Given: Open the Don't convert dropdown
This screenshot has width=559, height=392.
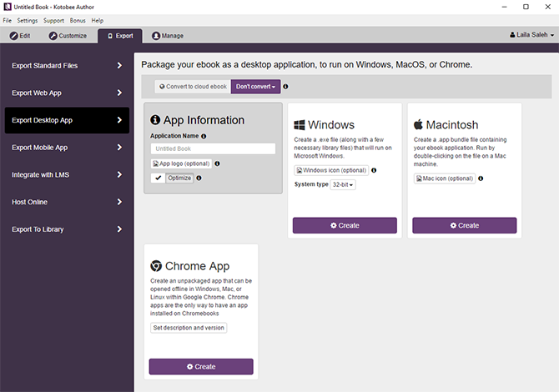Looking at the screenshot, I should 255,86.
